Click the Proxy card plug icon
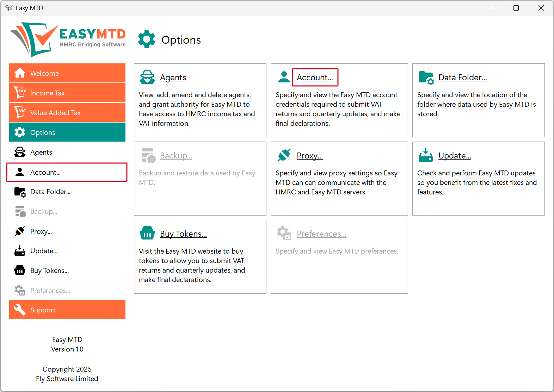 (x=284, y=155)
